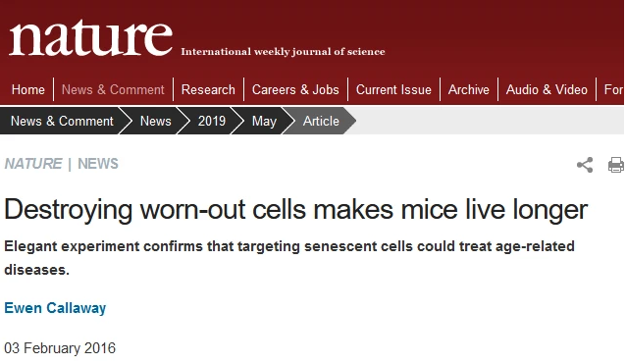Open the News & Comment menu item
Image resolution: width=626 pixels, height=364 pixels.
click(x=113, y=90)
